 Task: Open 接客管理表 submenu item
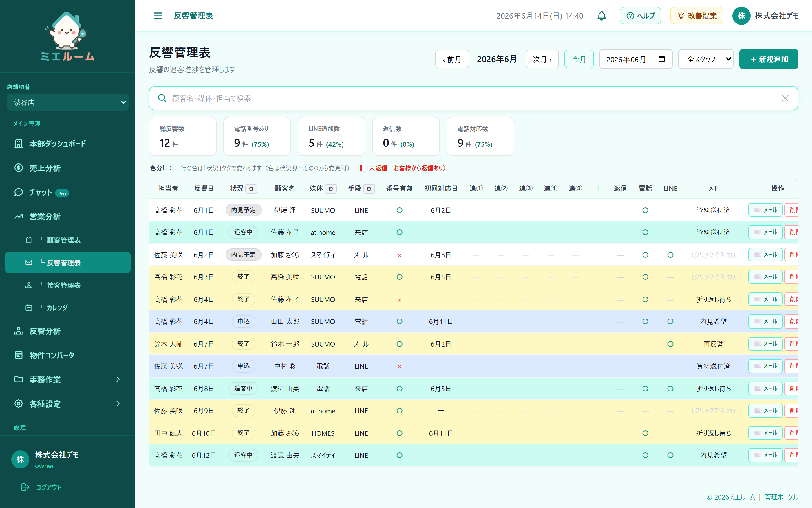(x=67, y=285)
